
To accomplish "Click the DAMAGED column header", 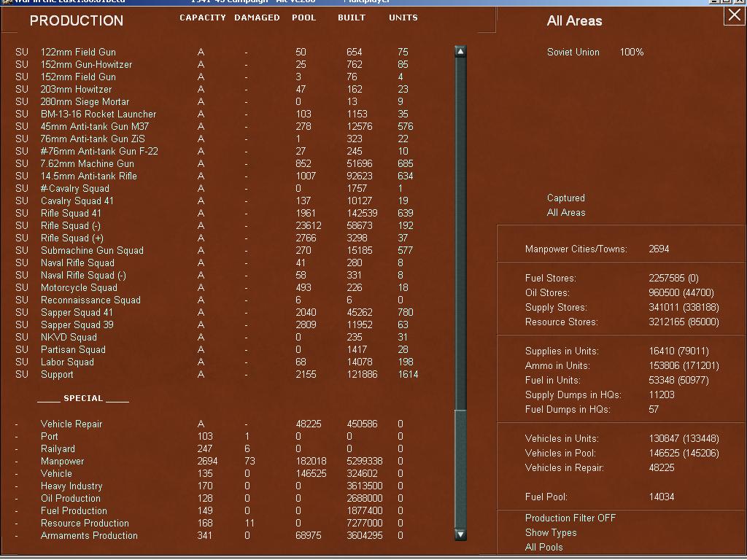I will (257, 17).
